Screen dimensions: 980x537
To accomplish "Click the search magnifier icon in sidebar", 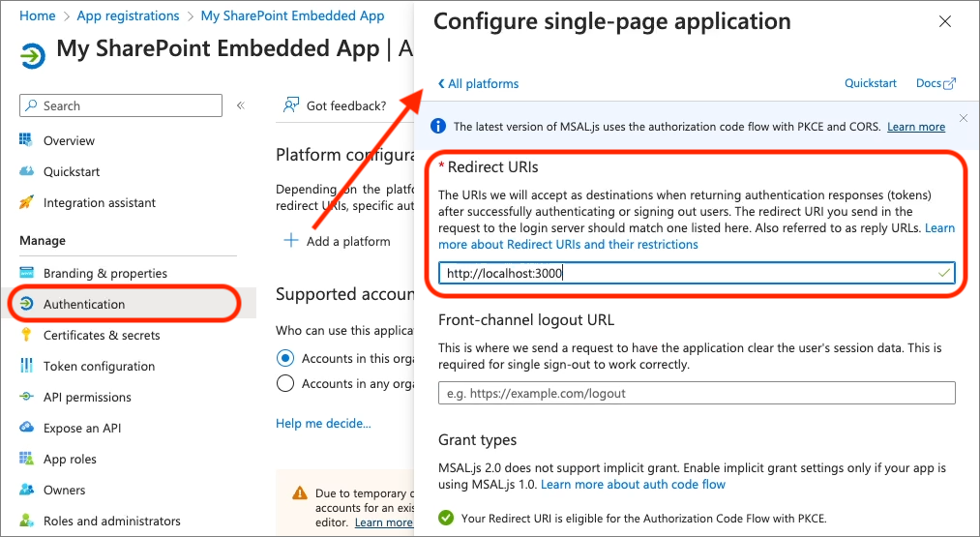I will [31, 105].
